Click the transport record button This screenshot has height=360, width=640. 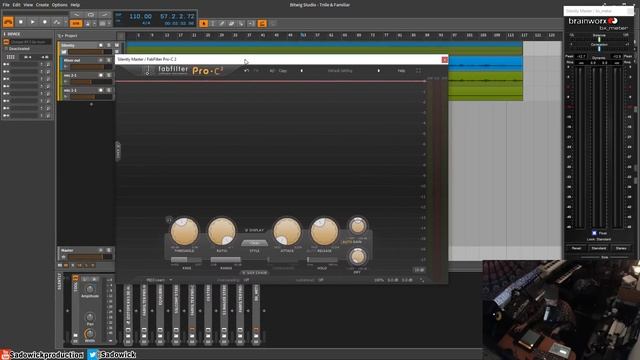(44, 22)
